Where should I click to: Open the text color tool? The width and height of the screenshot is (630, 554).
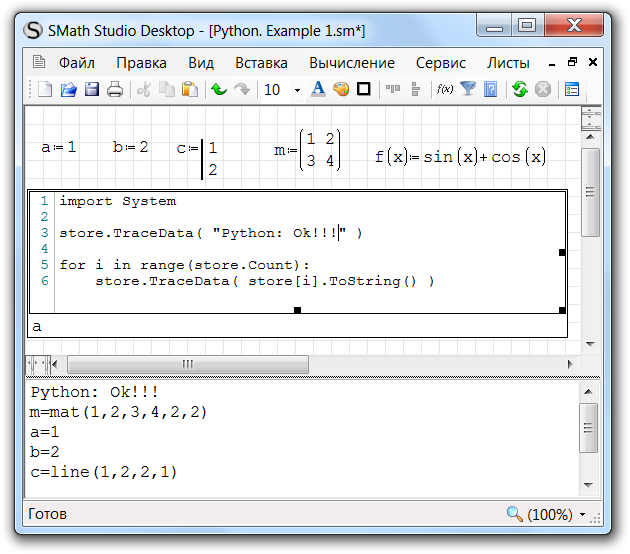point(318,90)
